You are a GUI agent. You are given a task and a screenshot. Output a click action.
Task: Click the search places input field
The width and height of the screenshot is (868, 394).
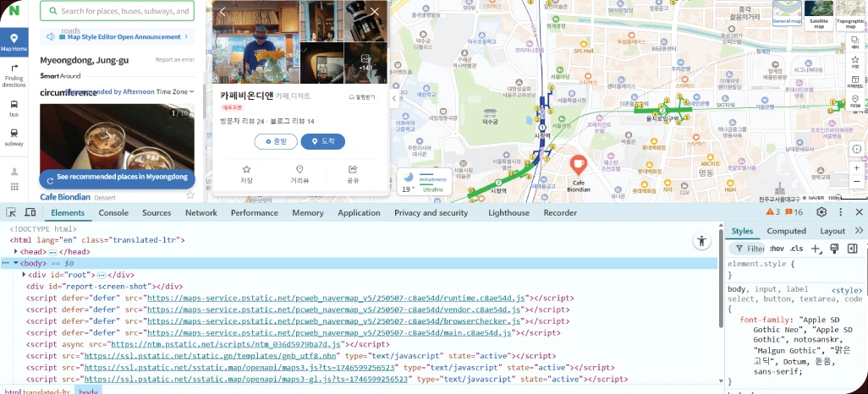coord(118,10)
